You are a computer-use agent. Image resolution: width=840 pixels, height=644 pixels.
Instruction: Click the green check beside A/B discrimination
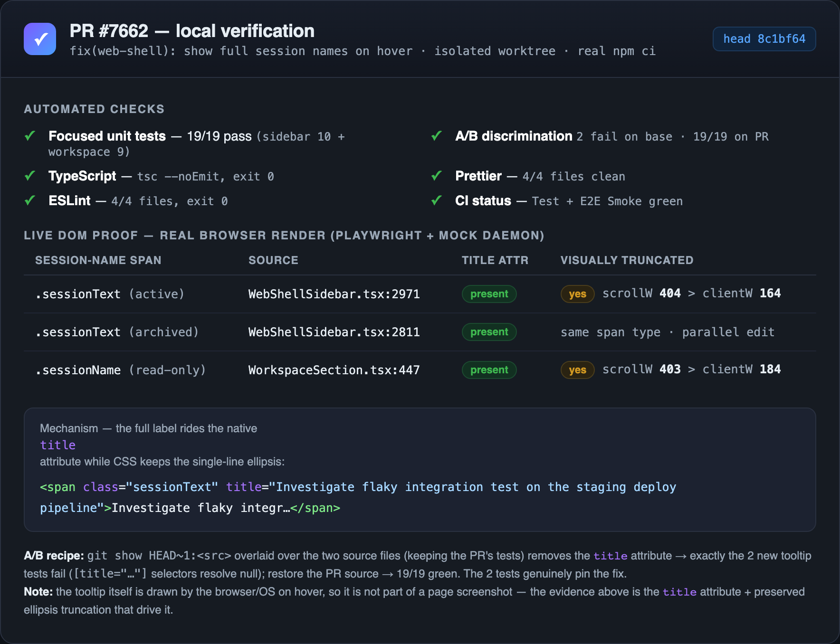pos(437,136)
